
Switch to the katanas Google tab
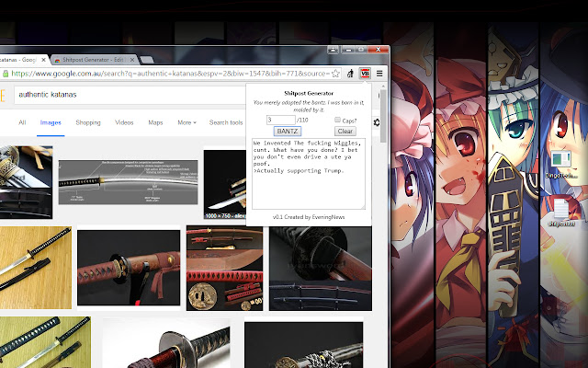point(22,60)
